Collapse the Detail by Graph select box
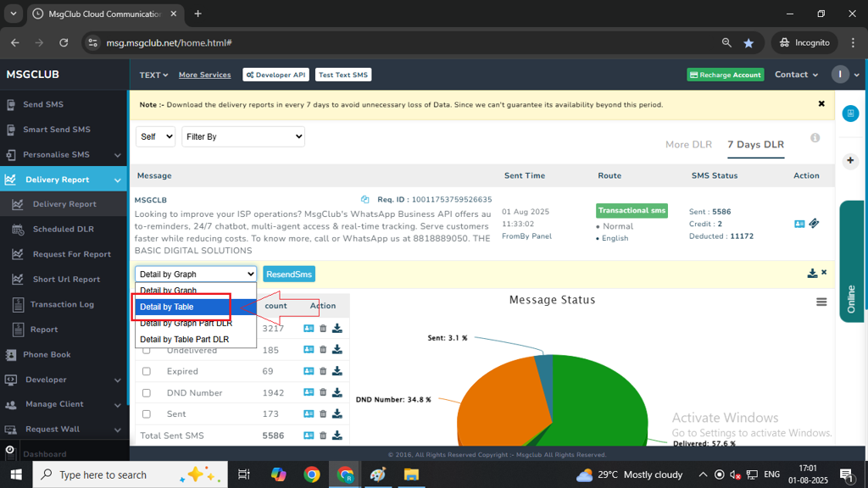Image resolution: width=868 pixels, height=488 pixels. point(196,274)
